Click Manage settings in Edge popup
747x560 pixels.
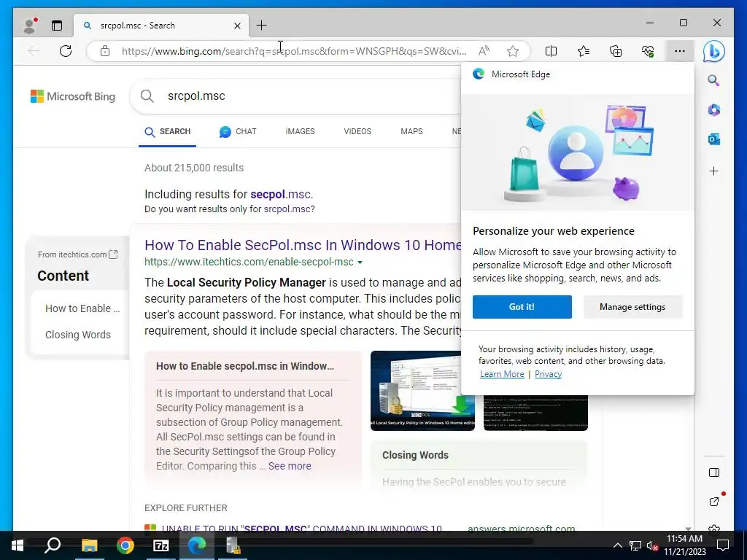[632, 307]
